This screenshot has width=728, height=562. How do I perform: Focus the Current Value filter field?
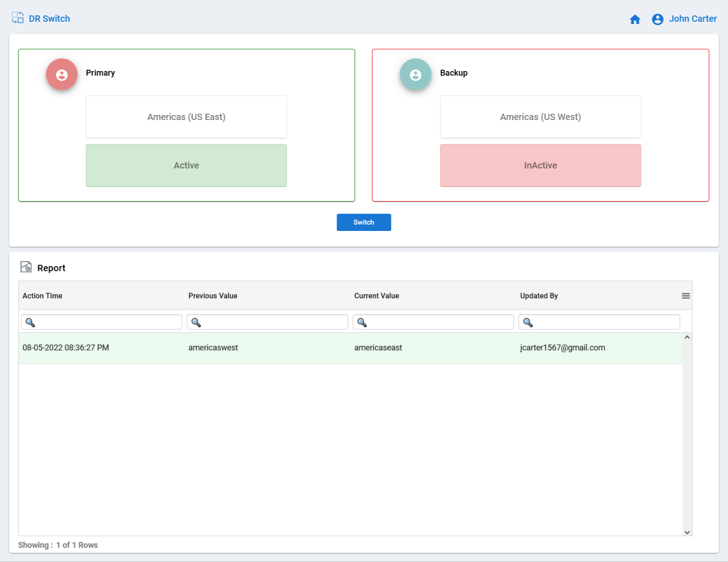433,322
